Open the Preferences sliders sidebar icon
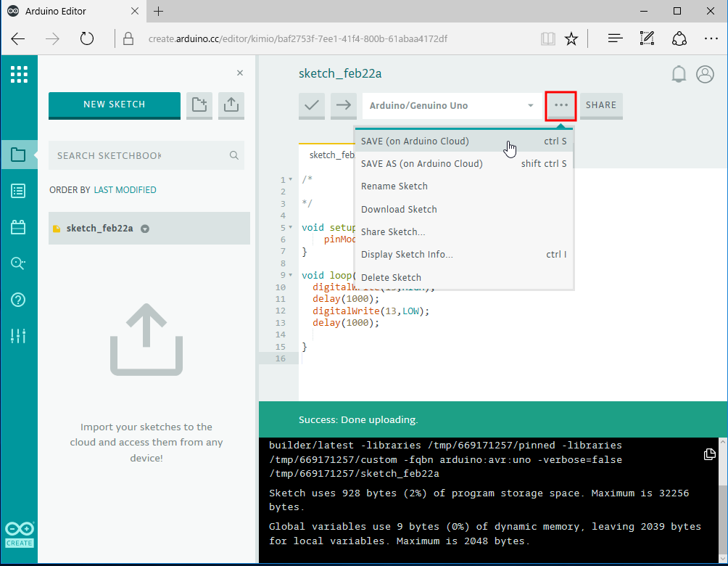 click(x=18, y=335)
